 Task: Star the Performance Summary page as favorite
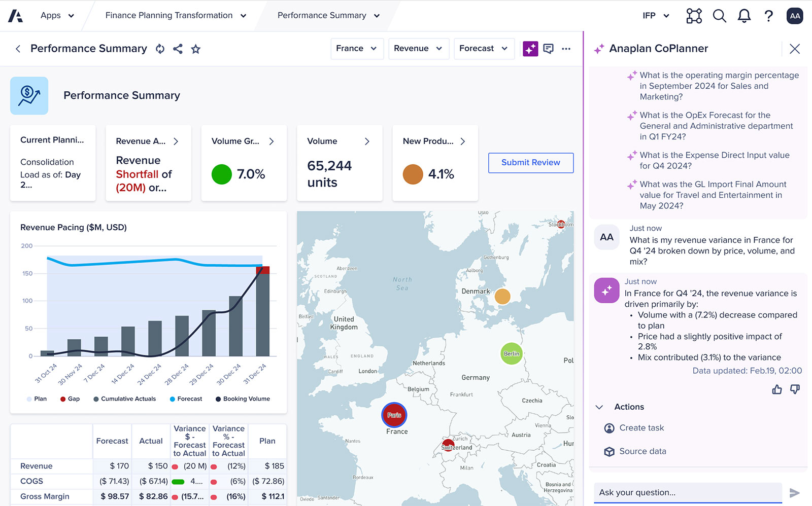196,49
